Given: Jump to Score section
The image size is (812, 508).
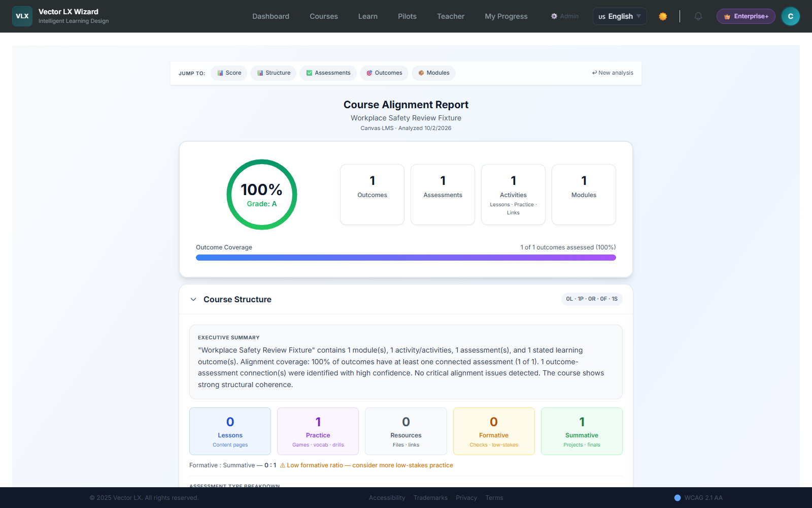Looking at the screenshot, I should pyautogui.click(x=229, y=73).
